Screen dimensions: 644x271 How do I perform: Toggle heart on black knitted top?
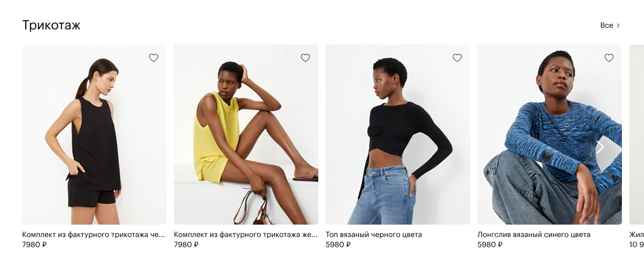(x=457, y=58)
